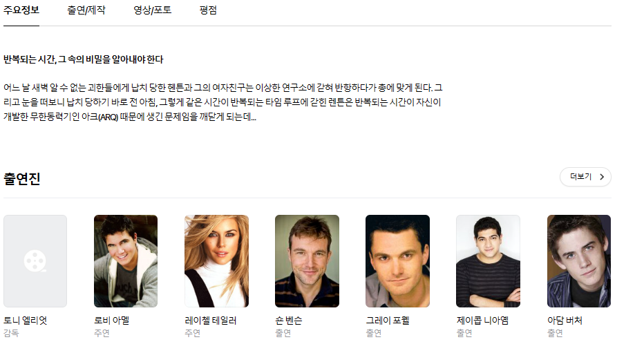Go to the 평점 tab
The width and height of the screenshot is (644, 362).
coord(208,10)
